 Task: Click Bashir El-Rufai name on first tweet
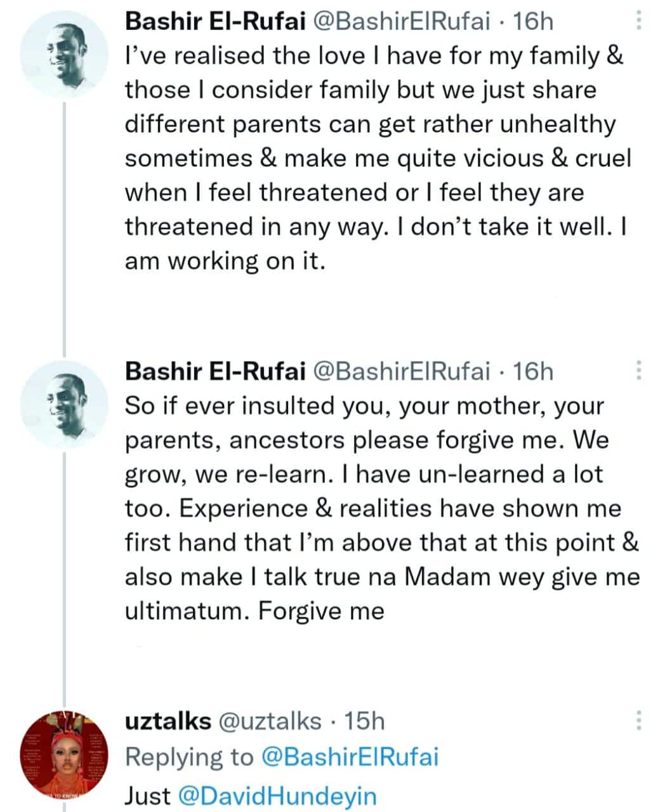[215, 22]
